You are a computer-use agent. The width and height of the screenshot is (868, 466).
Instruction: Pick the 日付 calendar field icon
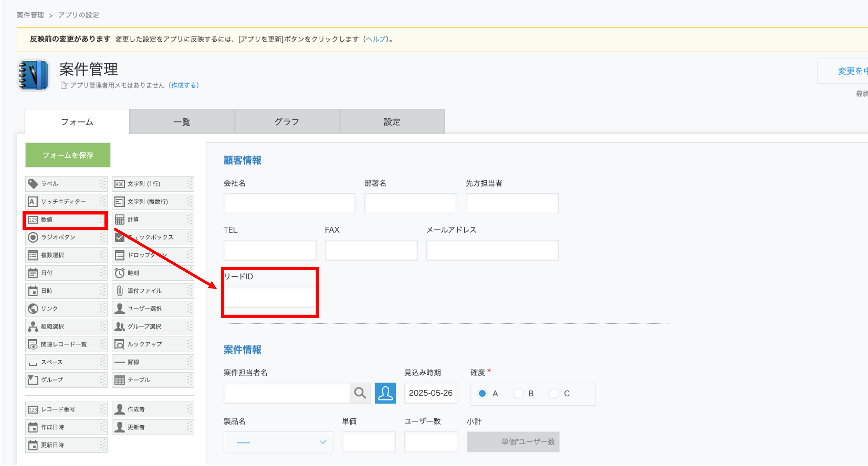33,273
